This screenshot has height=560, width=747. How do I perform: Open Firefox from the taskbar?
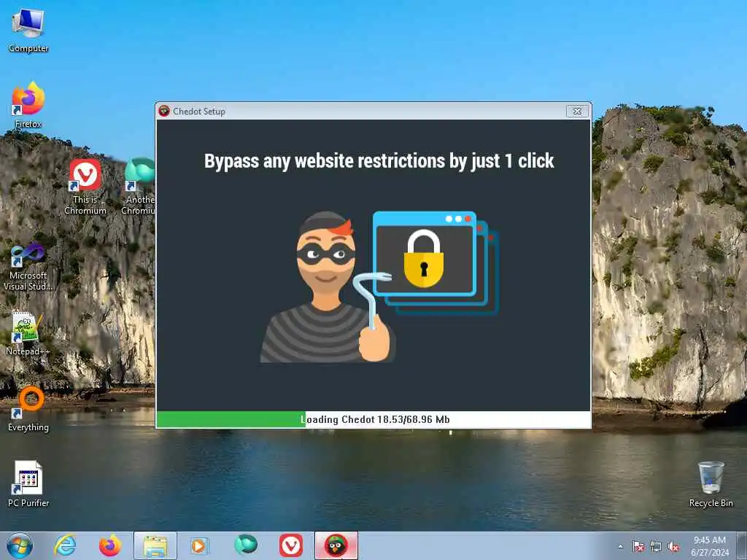coord(110,545)
